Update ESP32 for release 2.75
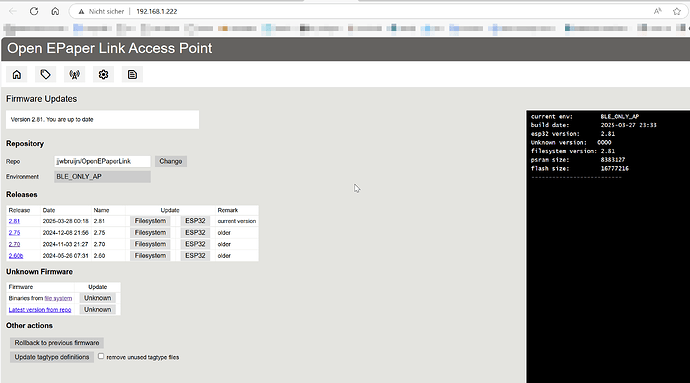 [x=195, y=232]
